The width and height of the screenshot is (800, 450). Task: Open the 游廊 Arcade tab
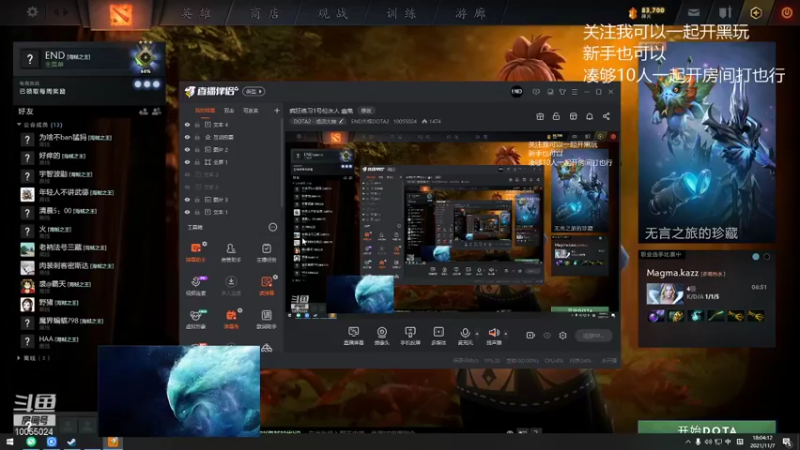pyautogui.click(x=470, y=13)
